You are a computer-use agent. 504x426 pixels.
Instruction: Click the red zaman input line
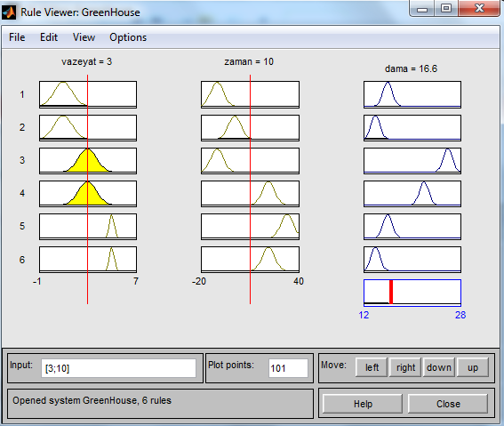coord(250,189)
